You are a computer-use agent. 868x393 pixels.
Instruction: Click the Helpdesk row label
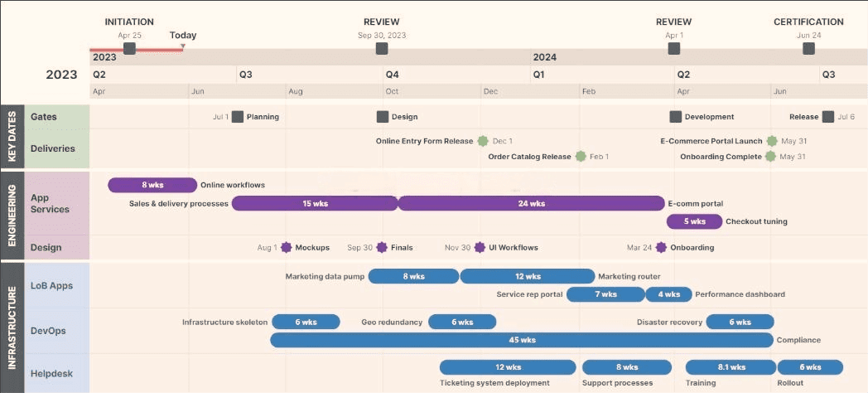tap(51, 374)
